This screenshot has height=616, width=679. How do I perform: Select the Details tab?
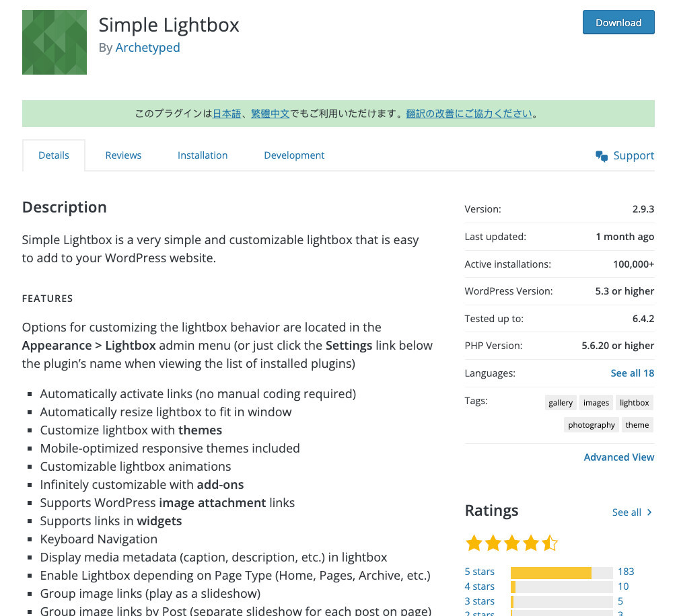54,155
